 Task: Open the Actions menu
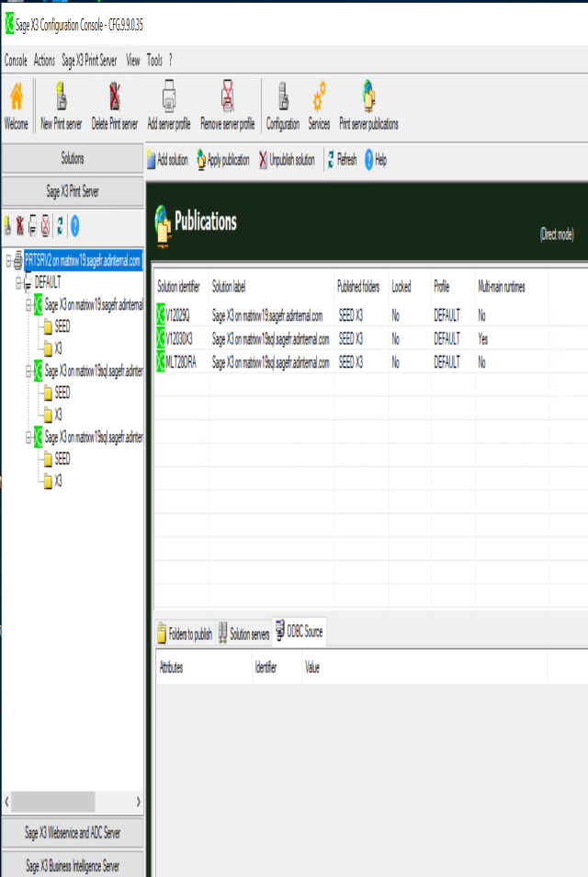click(44, 60)
